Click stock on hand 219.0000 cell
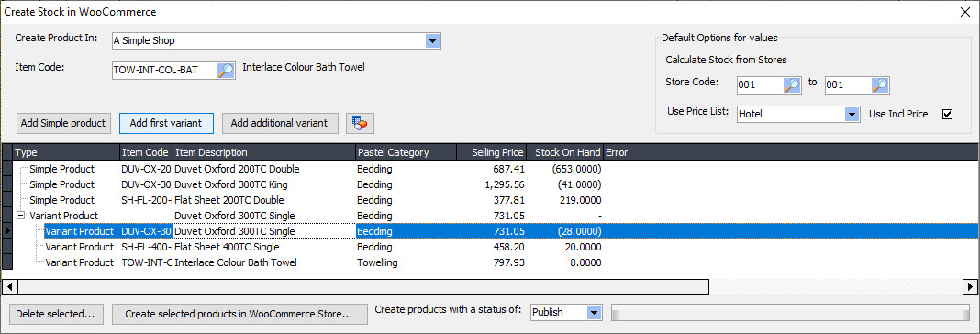 565,200
